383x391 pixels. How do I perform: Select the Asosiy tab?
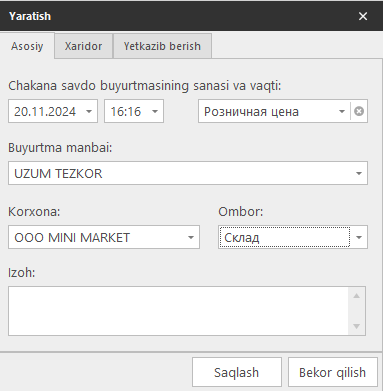27,46
